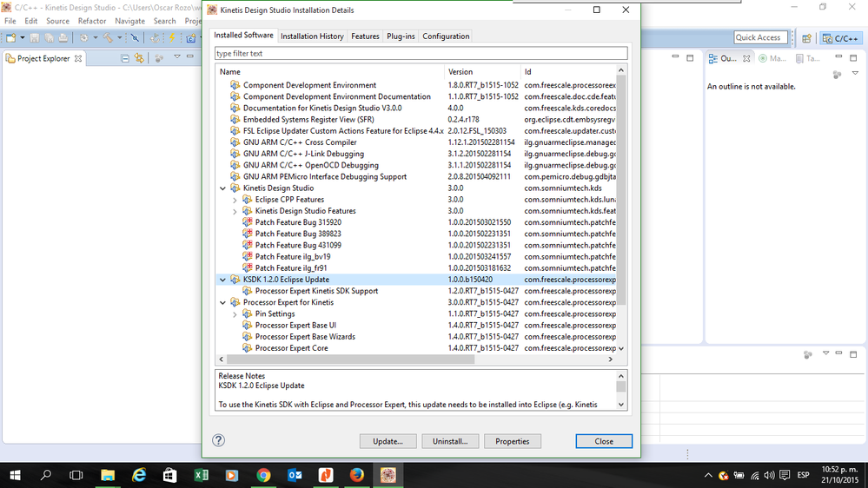Switch to the Features tab
Screen dimensions: 868x488
coord(365,36)
